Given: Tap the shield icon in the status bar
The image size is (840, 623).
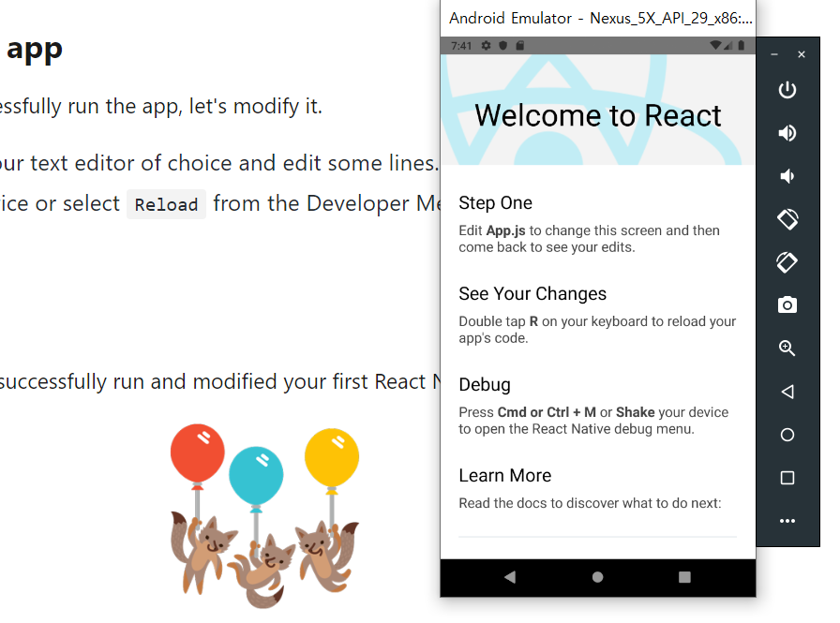Looking at the screenshot, I should coord(503,46).
